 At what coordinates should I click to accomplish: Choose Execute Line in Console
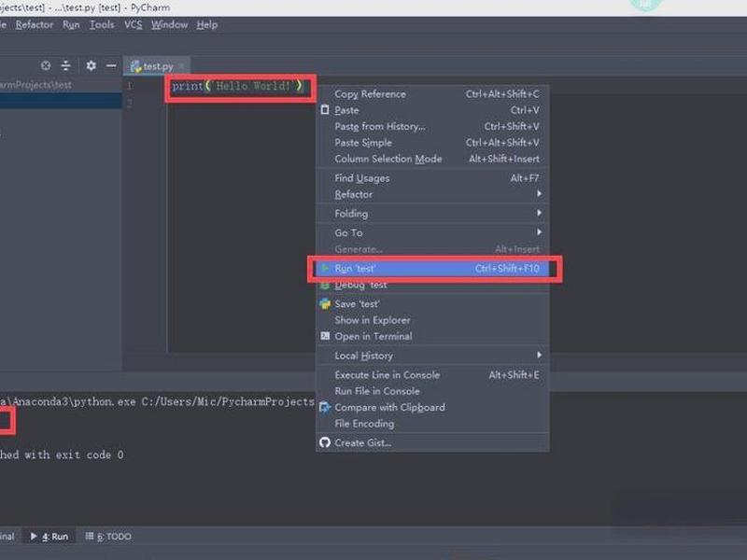[432, 375]
